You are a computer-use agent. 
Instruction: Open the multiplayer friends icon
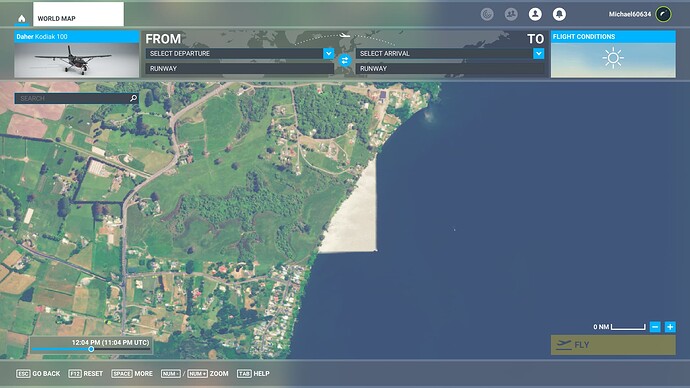click(511, 14)
